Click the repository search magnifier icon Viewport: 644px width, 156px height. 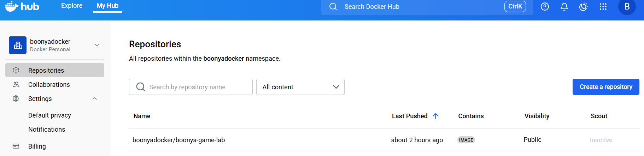point(140,87)
